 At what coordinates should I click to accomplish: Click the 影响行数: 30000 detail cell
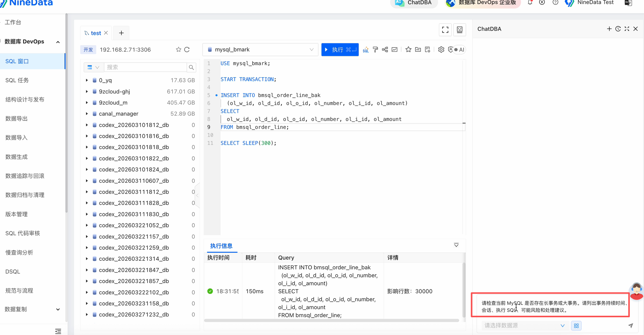[x=410, y=291]
